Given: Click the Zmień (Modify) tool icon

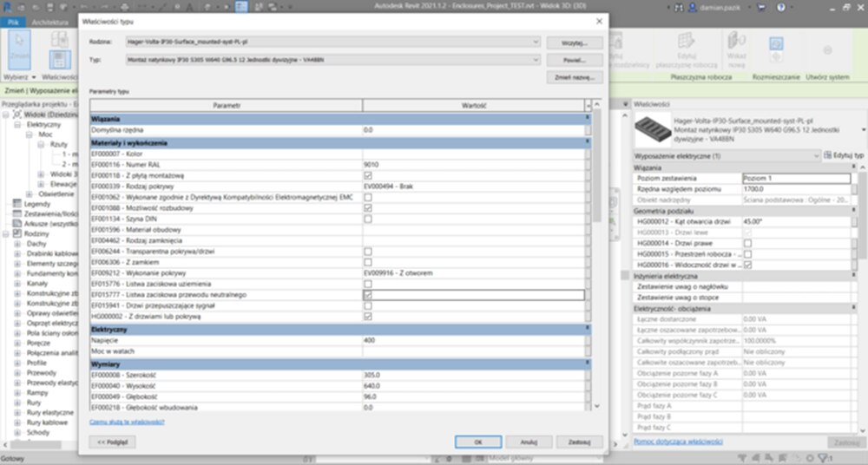Looking at the screenshot, I should (19, 49).
